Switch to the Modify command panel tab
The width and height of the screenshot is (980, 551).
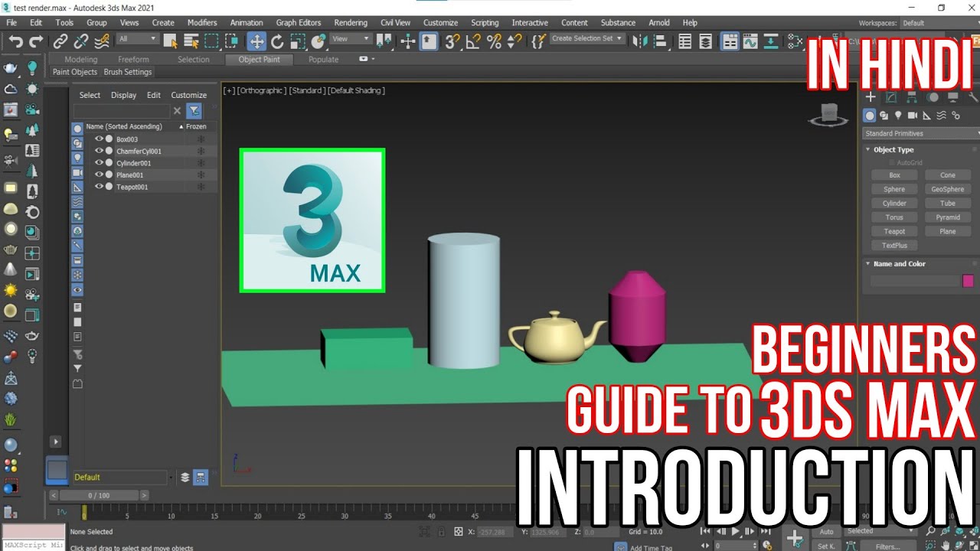coord(891,97)
